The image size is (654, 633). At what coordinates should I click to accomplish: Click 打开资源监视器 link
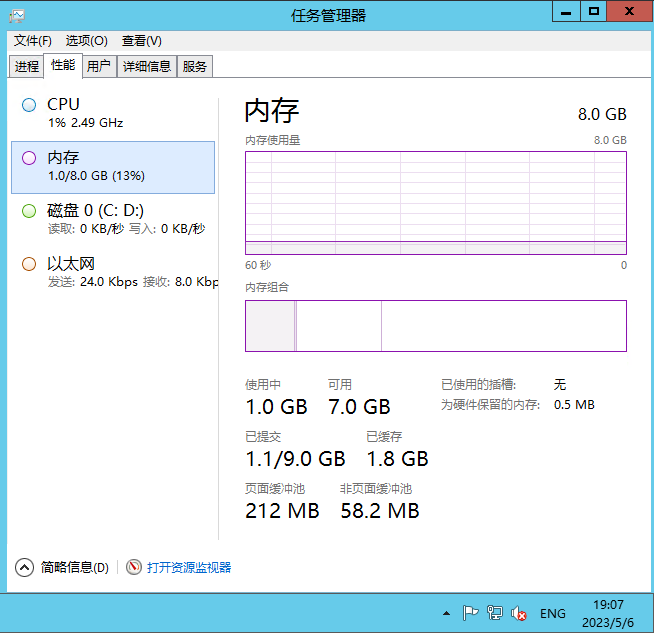coord(189,567)
